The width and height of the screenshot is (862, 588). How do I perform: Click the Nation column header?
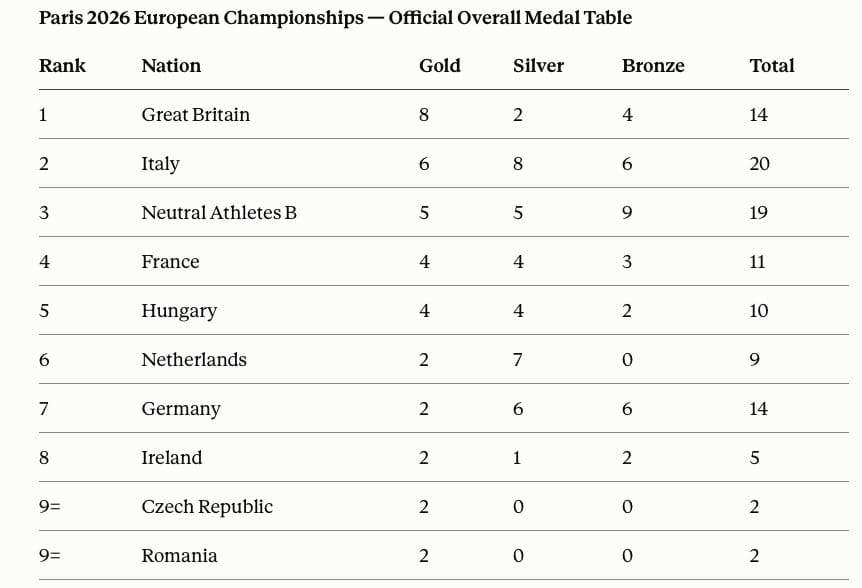pyautogui.click(x=171, y=66)
